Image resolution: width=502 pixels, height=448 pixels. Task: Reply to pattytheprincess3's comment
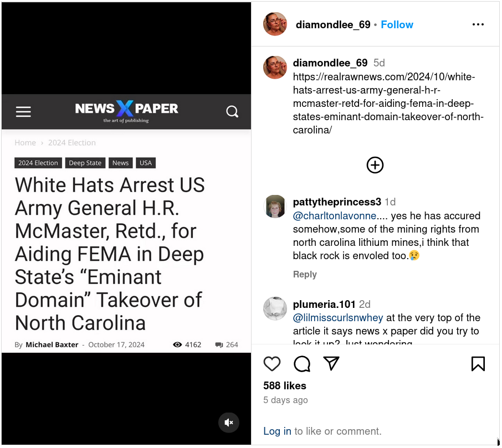[305, 274]
